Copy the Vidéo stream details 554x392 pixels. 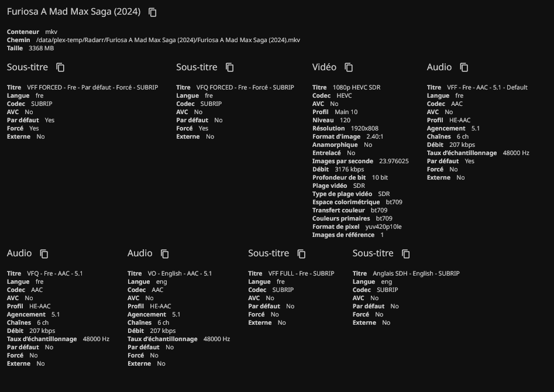pyautogui.click(x=349, y=68)
